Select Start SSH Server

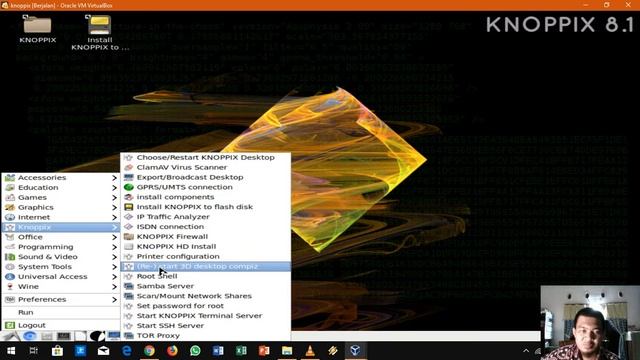206,326
